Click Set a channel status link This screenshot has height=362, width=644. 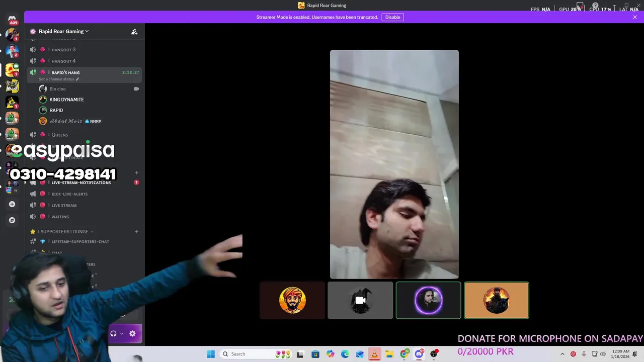pos(59,79)
